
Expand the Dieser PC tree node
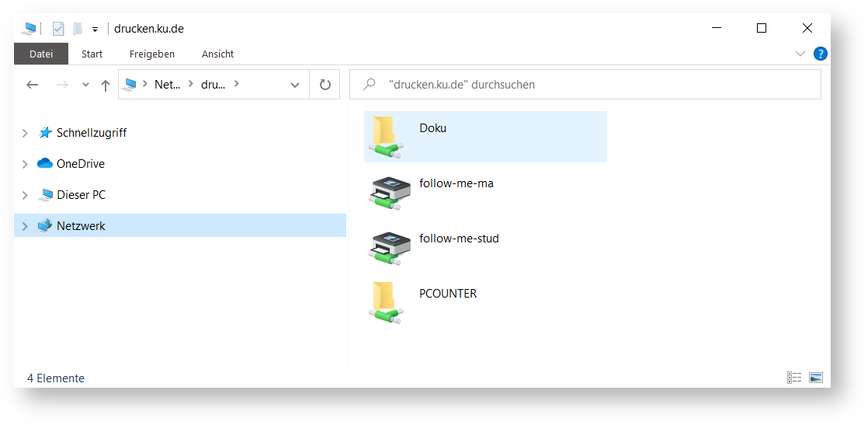tap(25, 195)
